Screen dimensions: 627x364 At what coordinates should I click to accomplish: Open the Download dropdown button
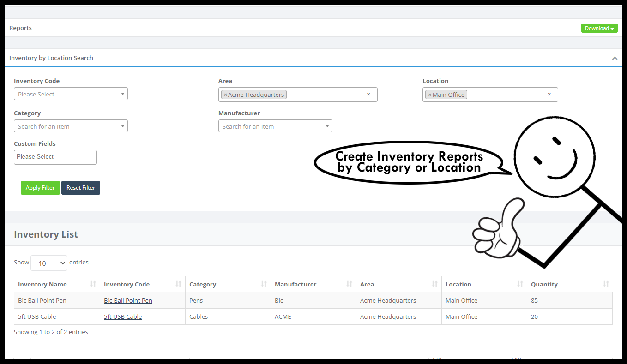599,28
